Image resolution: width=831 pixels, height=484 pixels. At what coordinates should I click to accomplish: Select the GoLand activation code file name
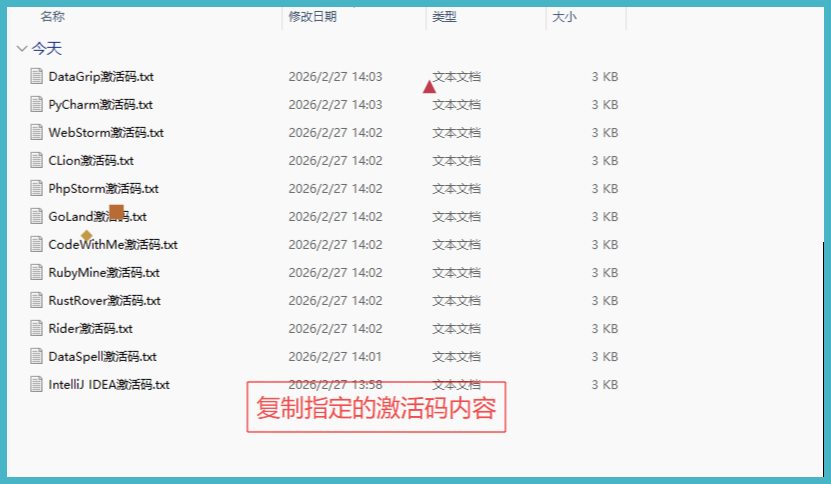(x=98, y=217)
